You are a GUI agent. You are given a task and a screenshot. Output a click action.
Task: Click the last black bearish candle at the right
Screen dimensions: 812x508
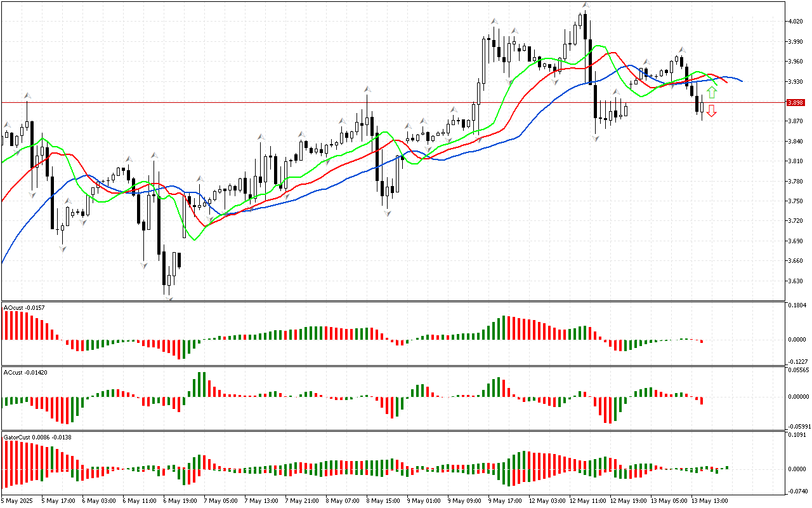coord(697,104)
